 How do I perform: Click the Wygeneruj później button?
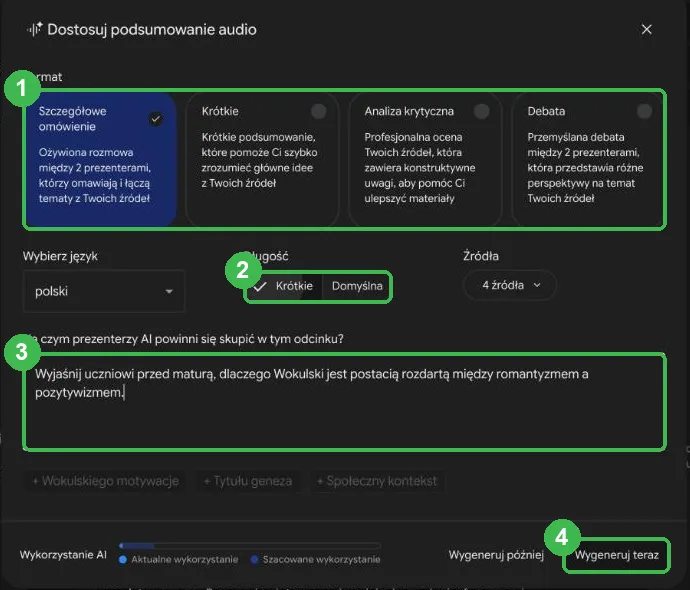[x=496, y=555]
